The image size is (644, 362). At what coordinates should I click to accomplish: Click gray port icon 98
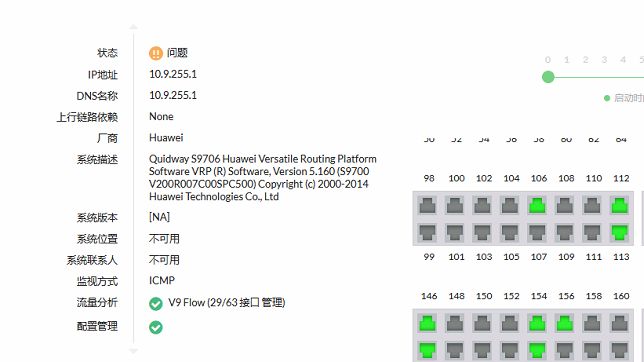[x=428, y=205]
